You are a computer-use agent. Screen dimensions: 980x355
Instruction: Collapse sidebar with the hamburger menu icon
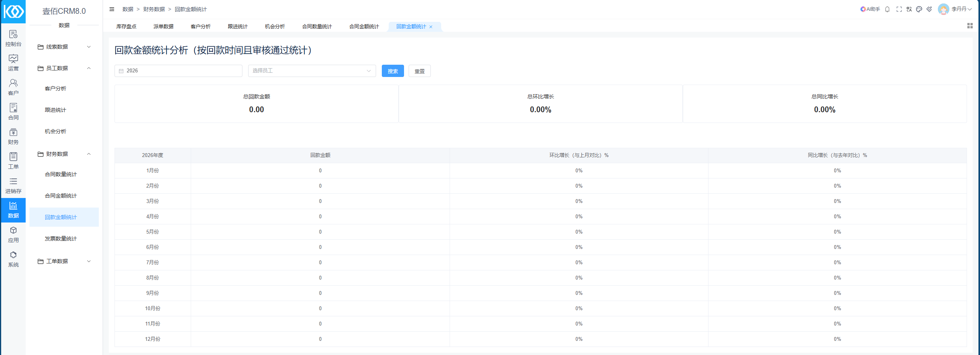(112, 9)
